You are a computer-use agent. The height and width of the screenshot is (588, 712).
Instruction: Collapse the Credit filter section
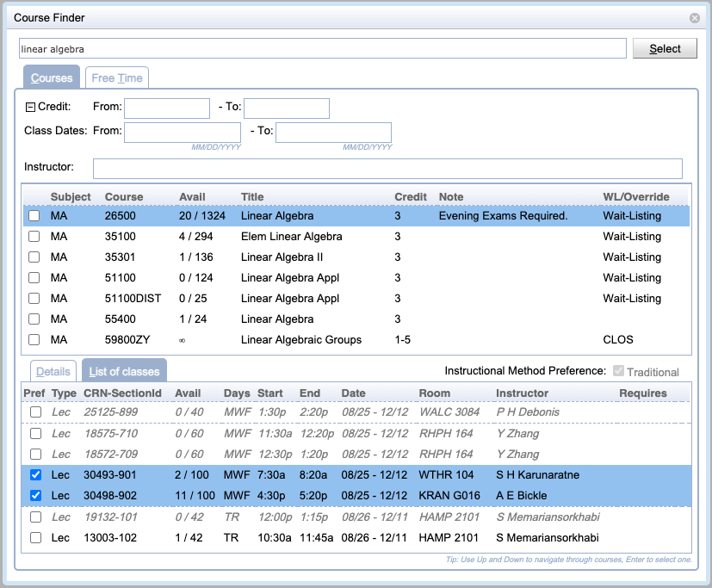[x=30, y=108]
